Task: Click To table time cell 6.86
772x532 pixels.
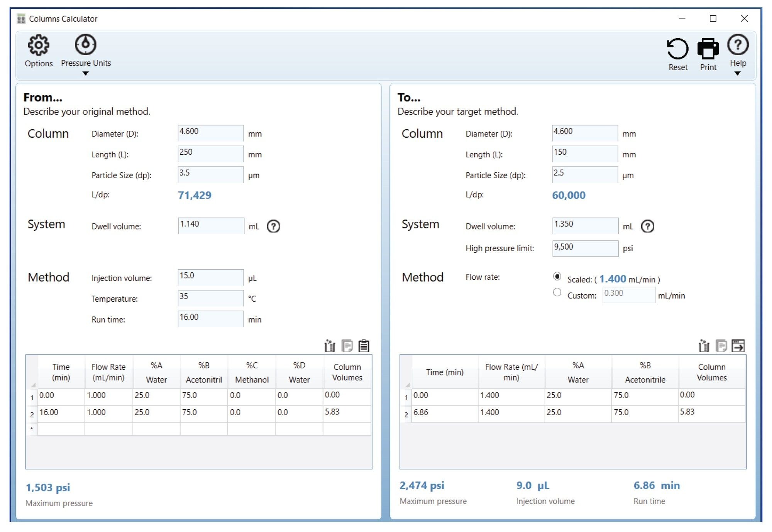Action: click(445, 414)
